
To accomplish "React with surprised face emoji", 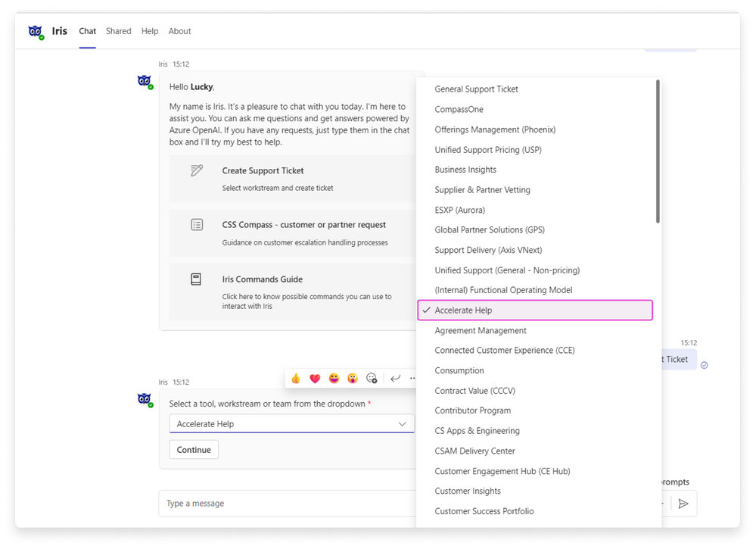I will (353, 378).
